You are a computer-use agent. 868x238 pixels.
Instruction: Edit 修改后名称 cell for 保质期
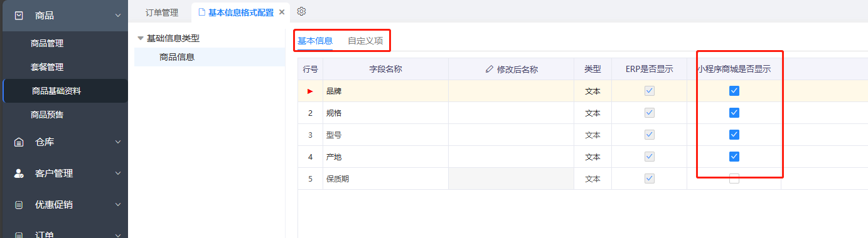511,178
